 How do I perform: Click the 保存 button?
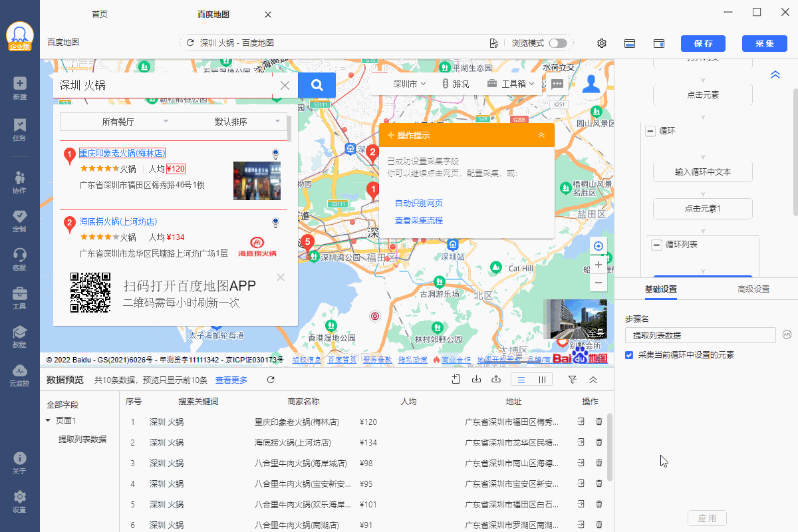pyautogui.click(x=703, y=43)
